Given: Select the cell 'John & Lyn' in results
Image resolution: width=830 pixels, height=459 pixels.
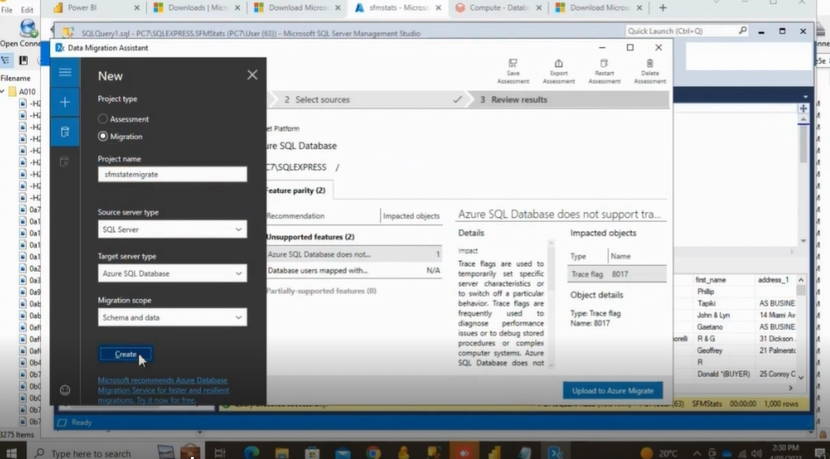Looking at the screenshot, I should click(x=714, y=315).
